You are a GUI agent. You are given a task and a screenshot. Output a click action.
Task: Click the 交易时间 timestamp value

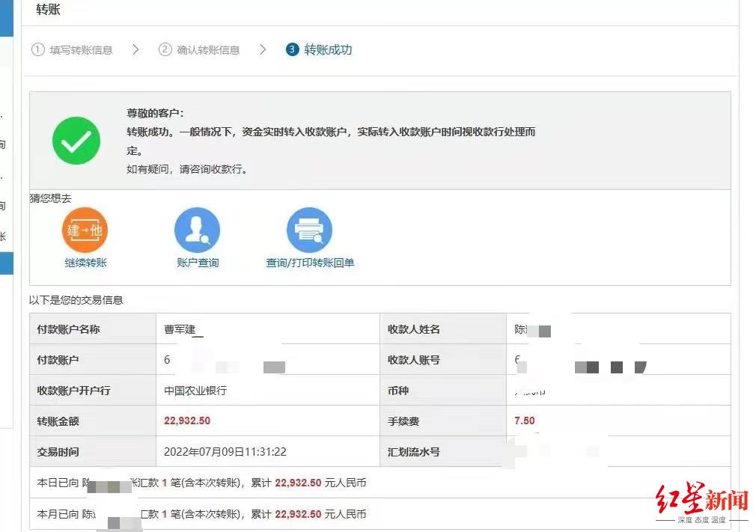[225, 451]
